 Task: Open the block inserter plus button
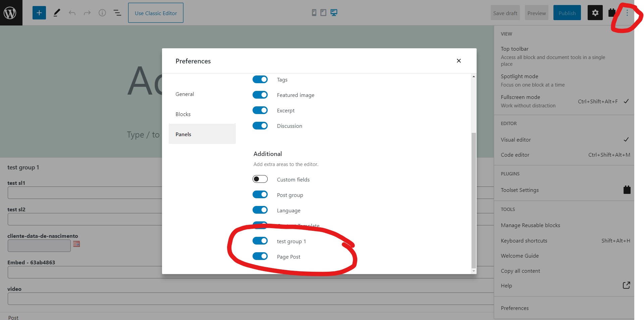click(x=39, y=13)
